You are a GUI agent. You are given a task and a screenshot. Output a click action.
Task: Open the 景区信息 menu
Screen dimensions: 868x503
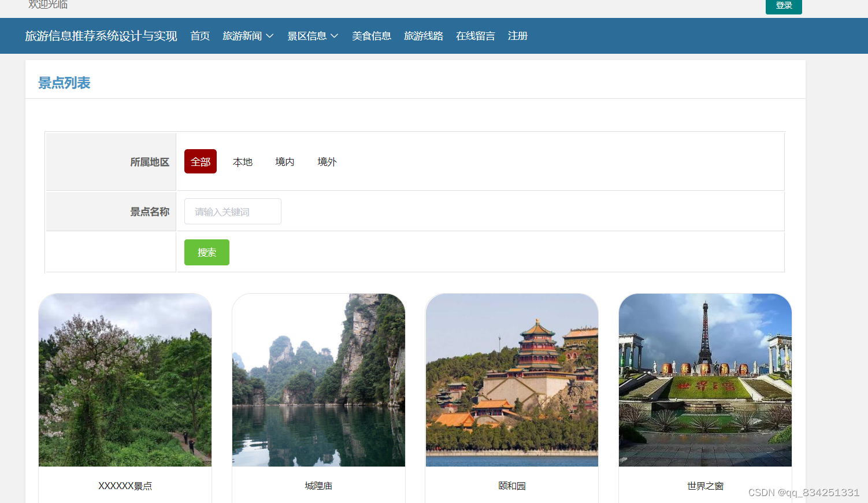[x=307, y=36]
